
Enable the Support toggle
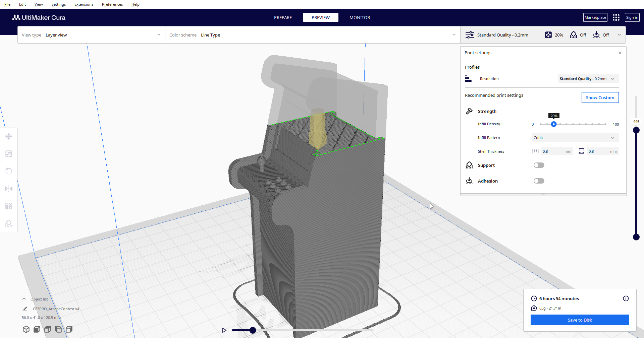point(539,165)
